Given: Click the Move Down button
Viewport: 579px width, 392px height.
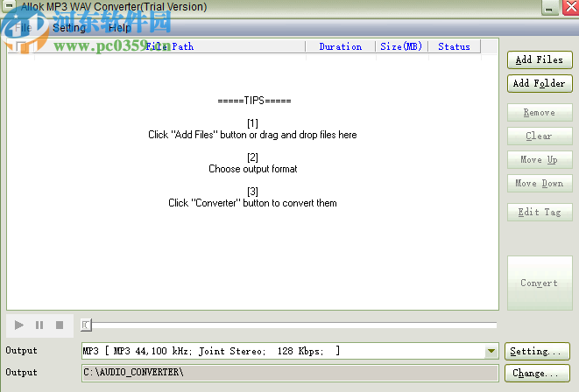Looking at the screenshot, I should (540, 183).
